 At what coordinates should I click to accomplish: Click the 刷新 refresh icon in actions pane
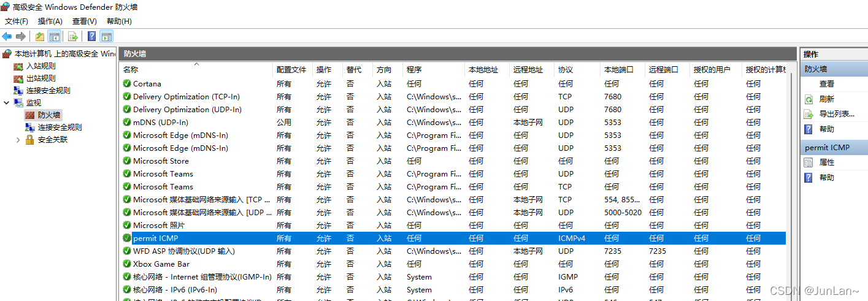click(808, 99)
